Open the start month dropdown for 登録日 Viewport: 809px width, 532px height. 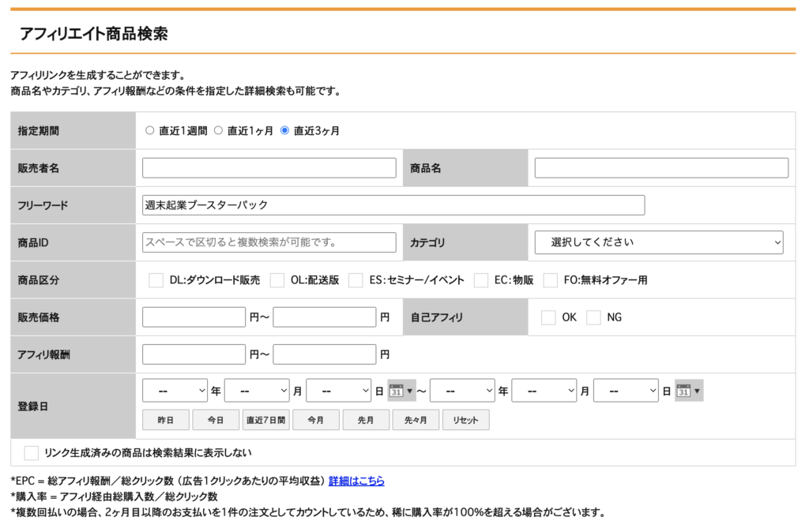click(x=257, y=391)
